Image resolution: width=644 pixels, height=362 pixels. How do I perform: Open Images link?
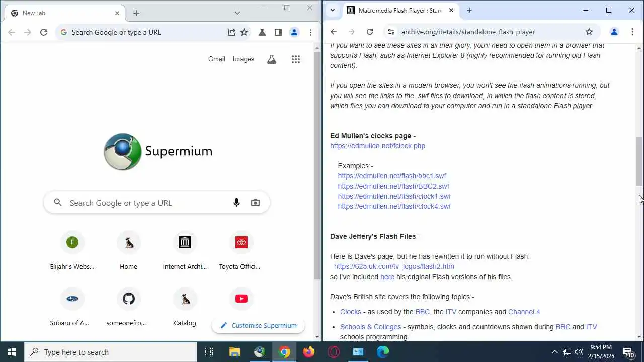click(x=244, y=59)
